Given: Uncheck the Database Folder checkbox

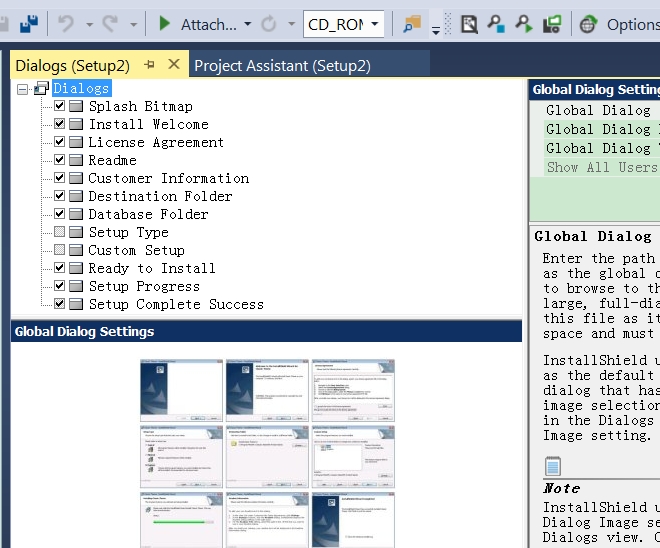Looking at the screenshot, I should (x=59, y=214).
